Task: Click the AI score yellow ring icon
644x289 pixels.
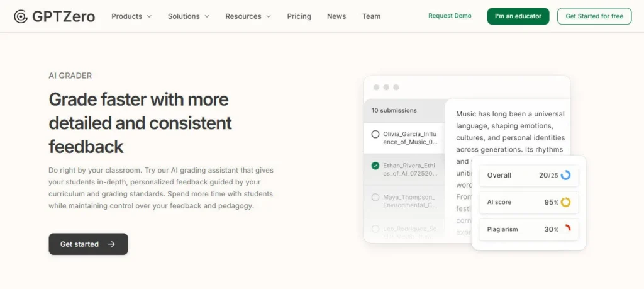Action: coord(565,202)
